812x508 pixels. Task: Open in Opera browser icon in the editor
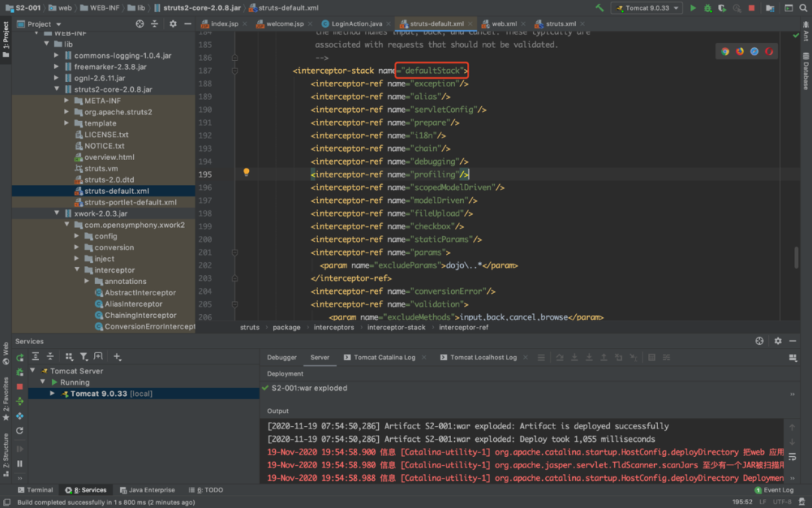tap(769, 51)
